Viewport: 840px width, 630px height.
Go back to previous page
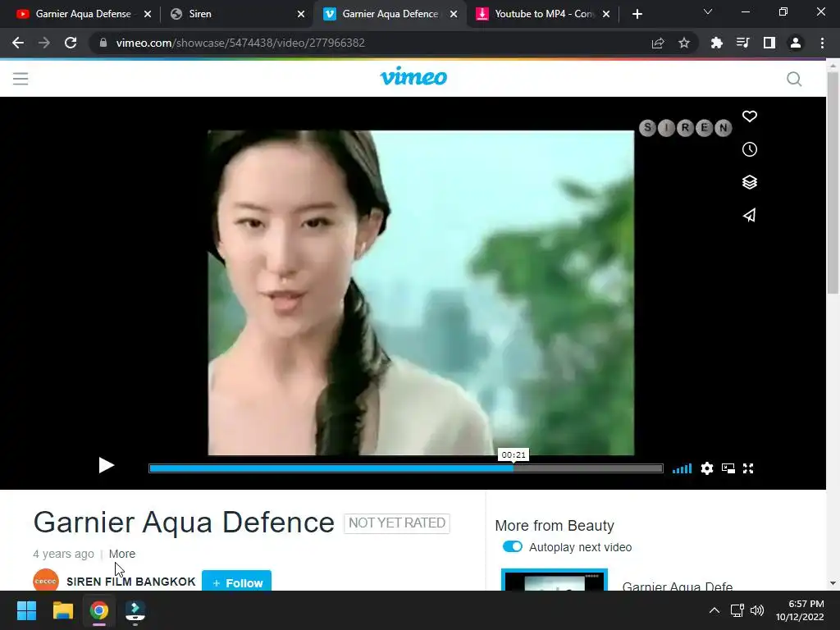(18, 43)
